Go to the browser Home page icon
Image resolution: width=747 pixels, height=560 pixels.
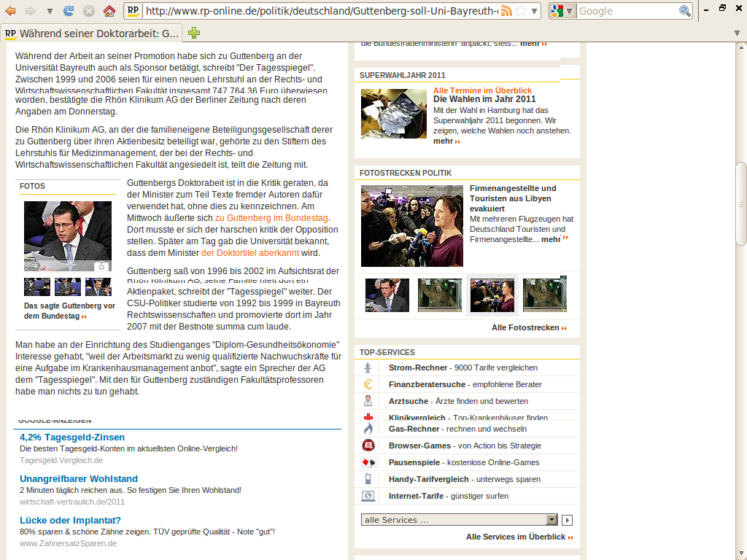click(x=109, y=10)
